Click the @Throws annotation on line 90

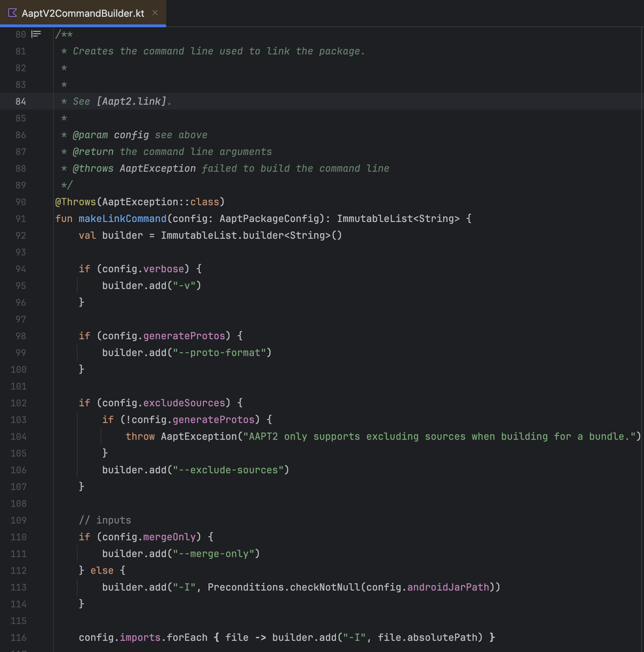75,202
